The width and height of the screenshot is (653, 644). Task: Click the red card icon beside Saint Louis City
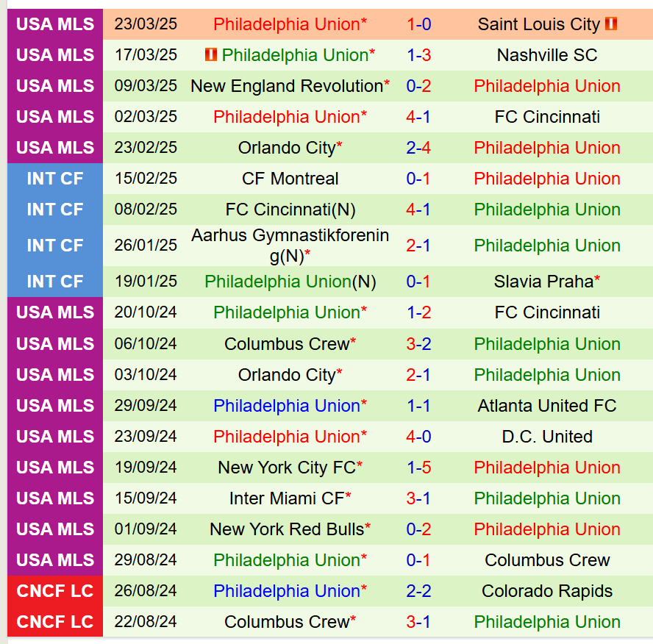point(611,24)
